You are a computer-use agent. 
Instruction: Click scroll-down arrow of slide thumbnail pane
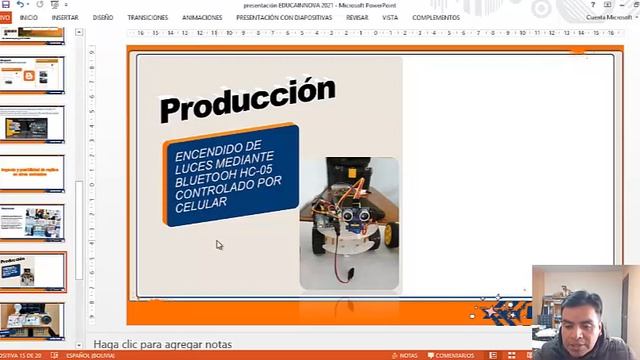pos(79,345)
